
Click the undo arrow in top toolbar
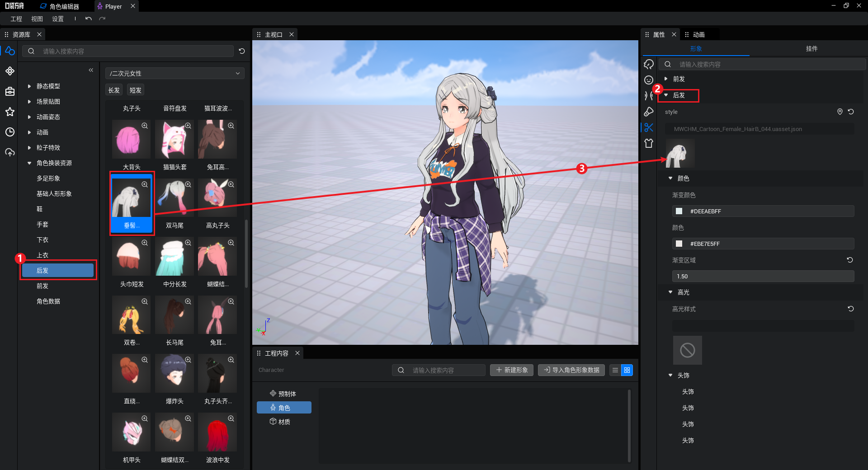pos(89,19)
